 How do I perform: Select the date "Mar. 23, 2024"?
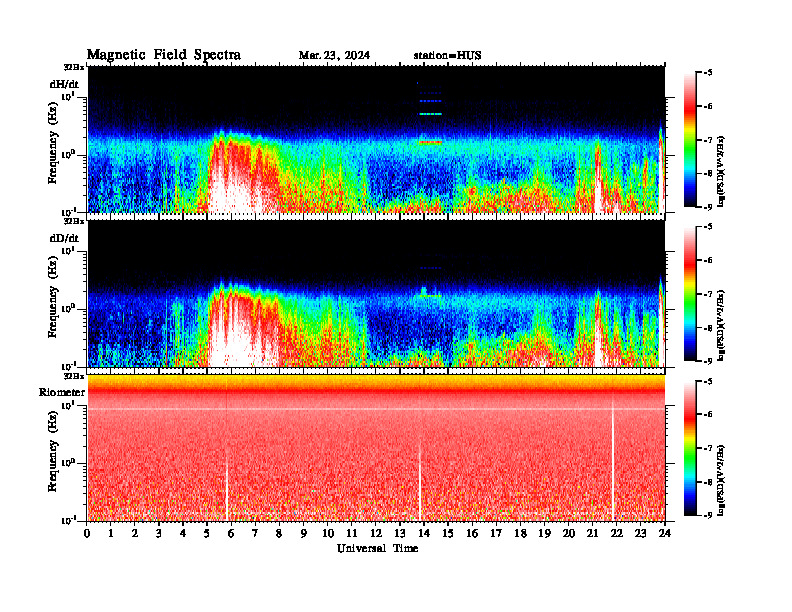(334, 55)
